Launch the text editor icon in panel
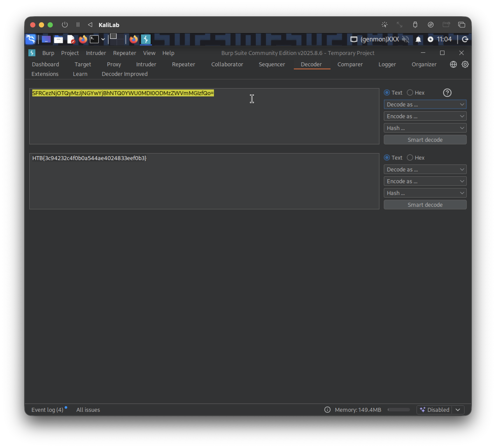Screen dimensions: 496x448 coord(71,39)
